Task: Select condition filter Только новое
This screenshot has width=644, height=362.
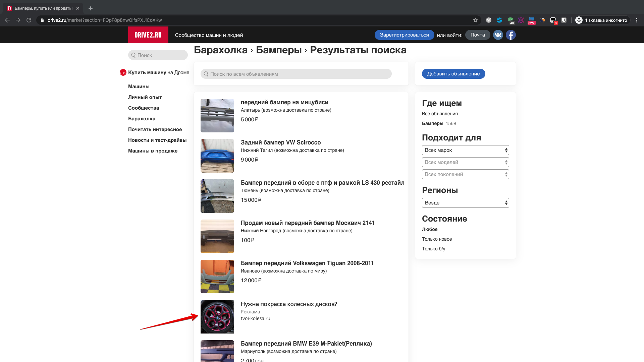Action: pyautogui.click(x=437, y=239)
